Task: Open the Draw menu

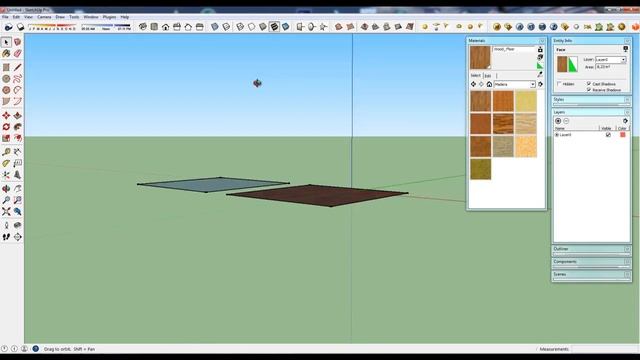Action: pyautogui.click(x=60, y=17)
